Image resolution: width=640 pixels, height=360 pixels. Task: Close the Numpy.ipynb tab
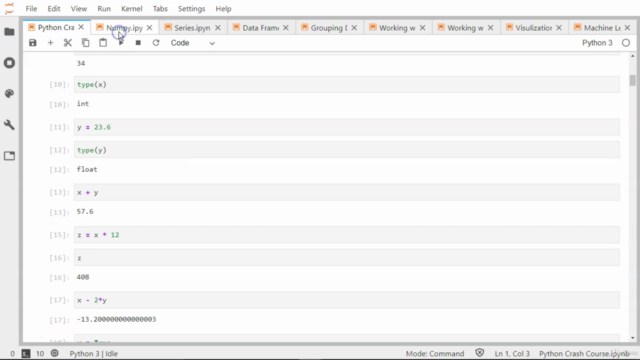tap(149, 28)
